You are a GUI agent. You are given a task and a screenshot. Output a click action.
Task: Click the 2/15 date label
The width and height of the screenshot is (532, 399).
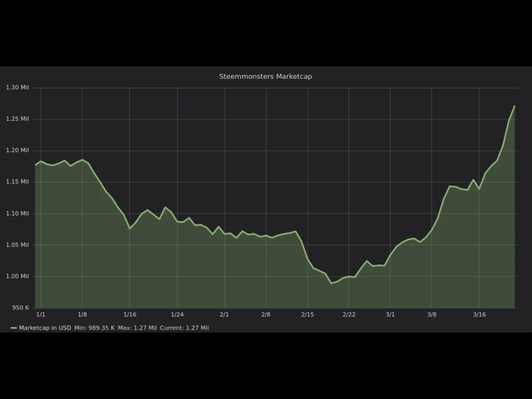tap(308, 315)
